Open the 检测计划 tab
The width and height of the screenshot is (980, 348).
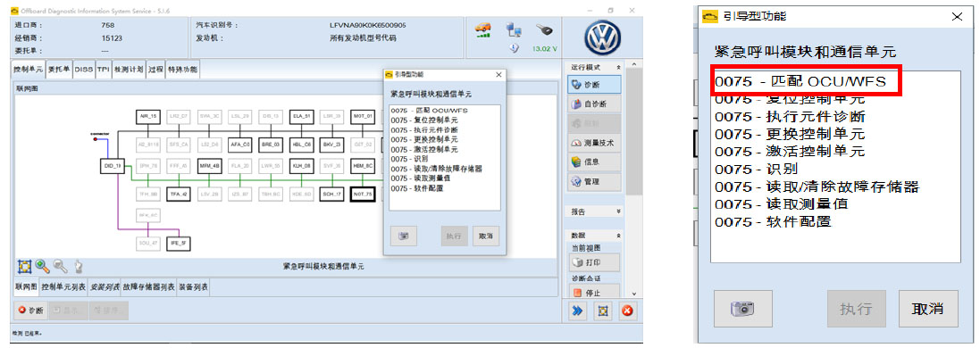[129, 70]
